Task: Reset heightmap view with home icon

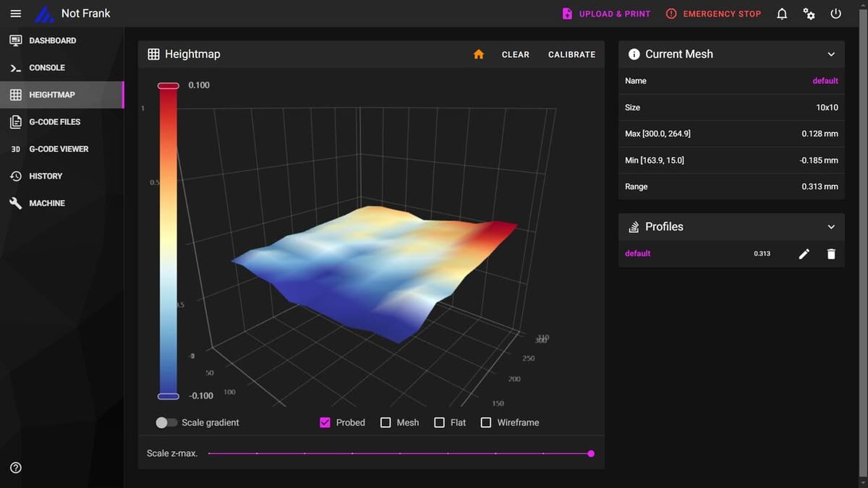Action: tap(478, 54)
